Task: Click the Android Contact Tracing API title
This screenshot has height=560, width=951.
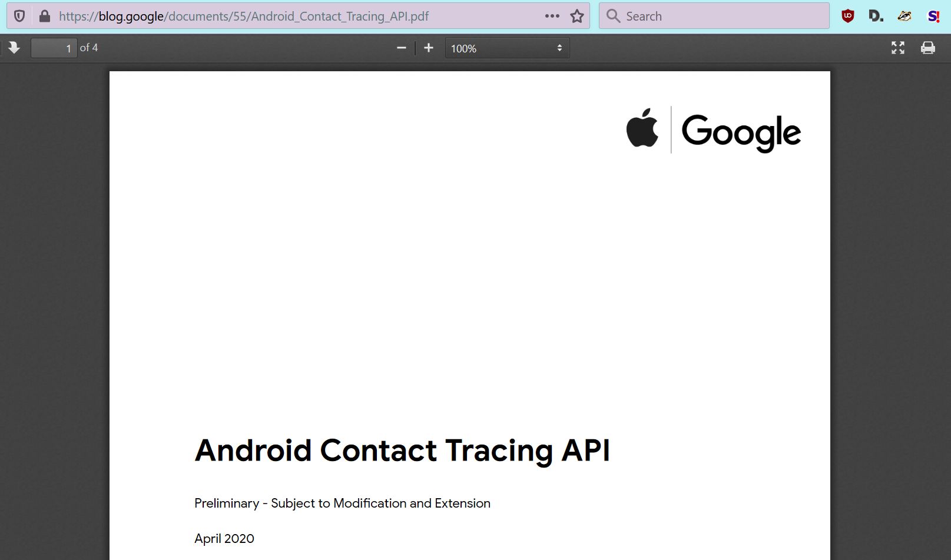Action: click(402, 450)
